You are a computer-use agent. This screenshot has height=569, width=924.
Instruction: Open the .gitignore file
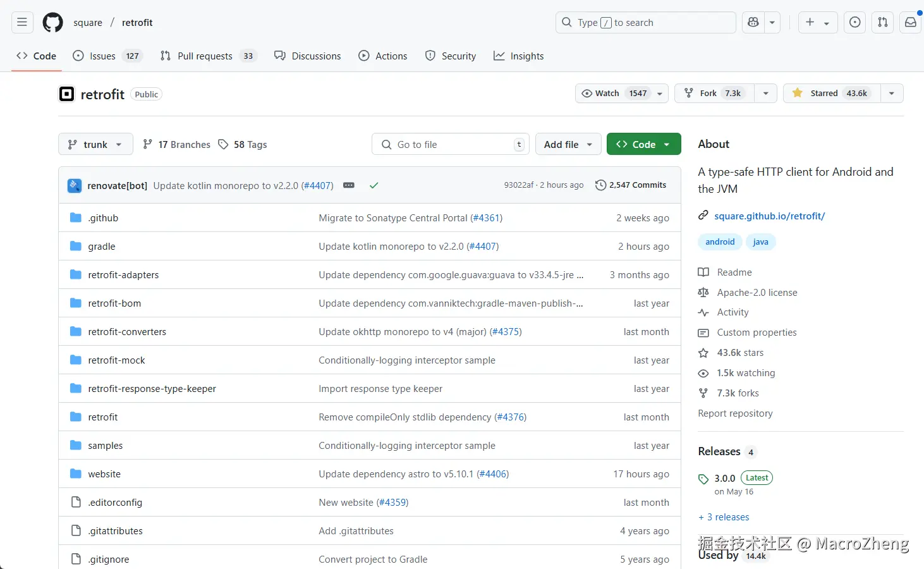(109, 559)
